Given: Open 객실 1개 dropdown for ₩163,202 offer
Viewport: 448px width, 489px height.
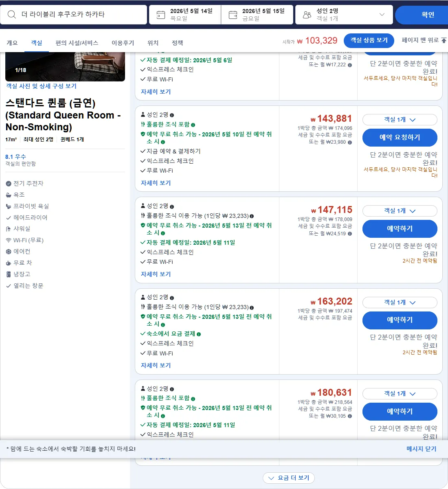Looking at the screenshot, I should (400, 303).
